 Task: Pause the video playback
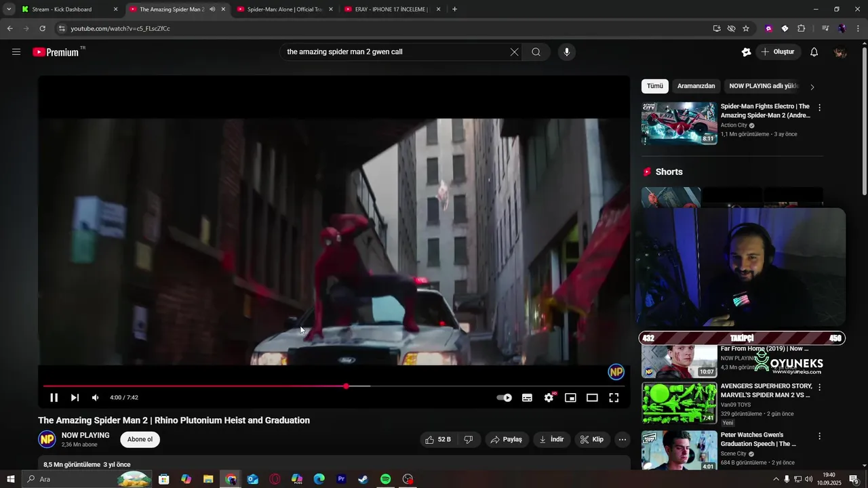point(54,398)
